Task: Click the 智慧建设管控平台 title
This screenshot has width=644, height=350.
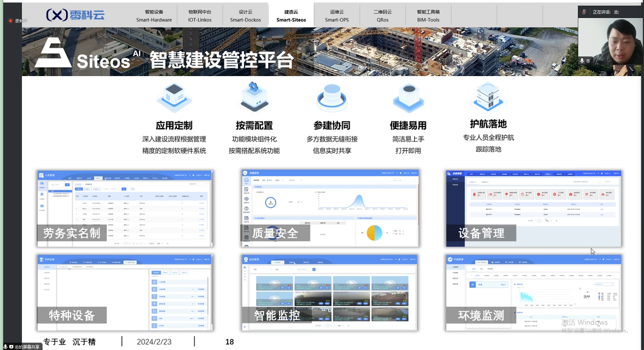Action: [222, 60]
